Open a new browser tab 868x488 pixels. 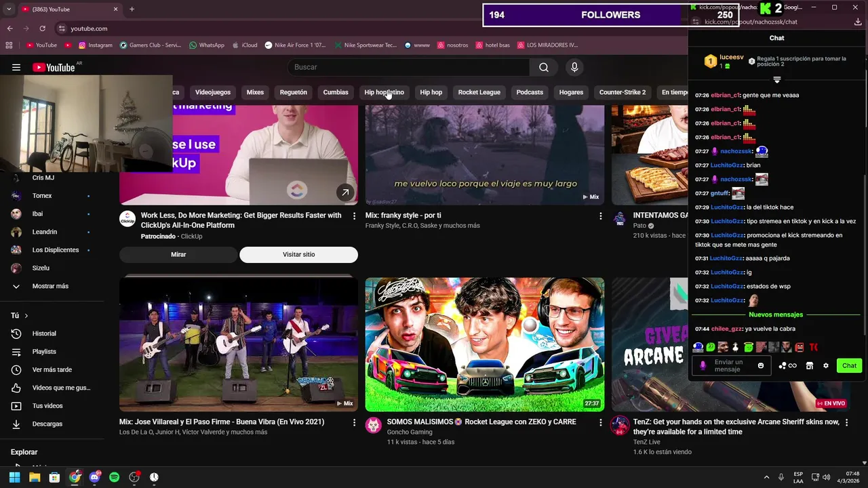tap(132, 9)
